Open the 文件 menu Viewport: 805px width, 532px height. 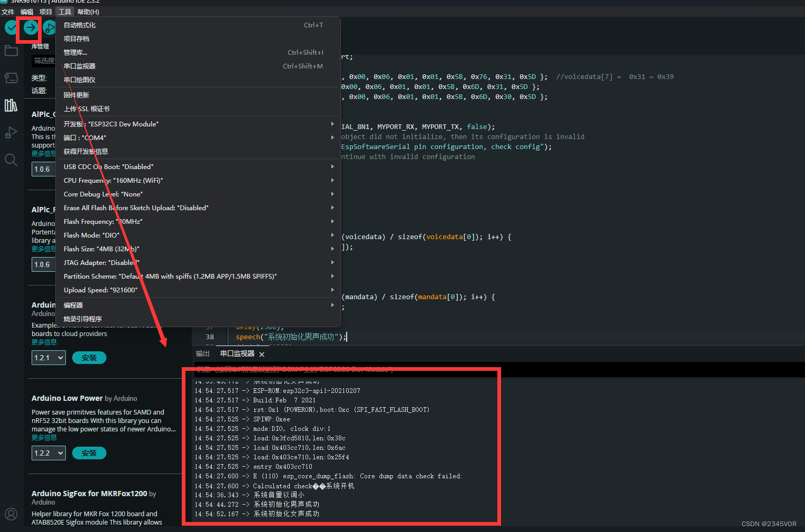tap(8, 12)
